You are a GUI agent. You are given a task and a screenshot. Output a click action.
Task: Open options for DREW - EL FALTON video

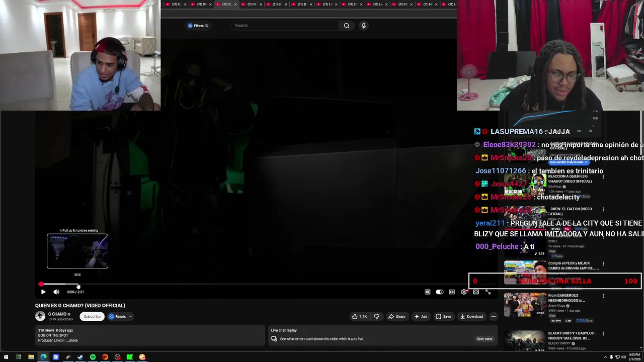pyautogui.click(x=603, y=209)
